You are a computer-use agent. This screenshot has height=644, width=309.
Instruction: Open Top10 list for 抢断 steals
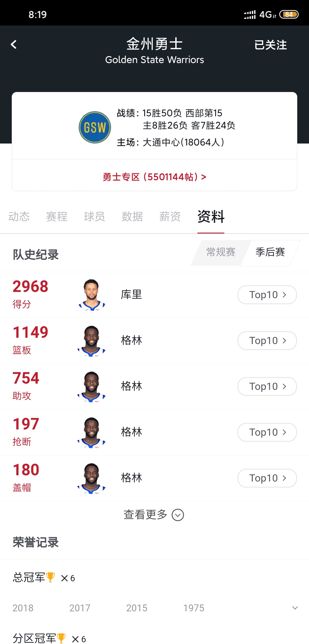tap(267, 432)
